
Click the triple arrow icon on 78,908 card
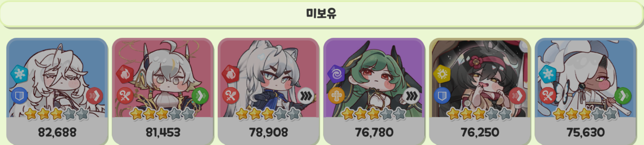click(x=306, y=96)
